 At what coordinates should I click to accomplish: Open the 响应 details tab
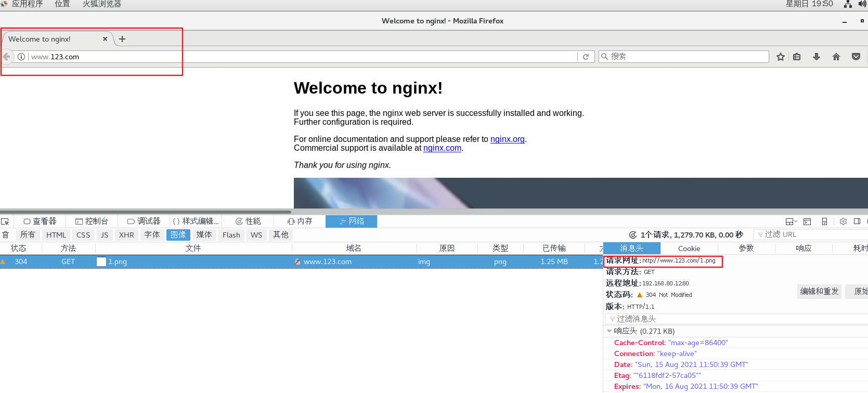(804, 248)
